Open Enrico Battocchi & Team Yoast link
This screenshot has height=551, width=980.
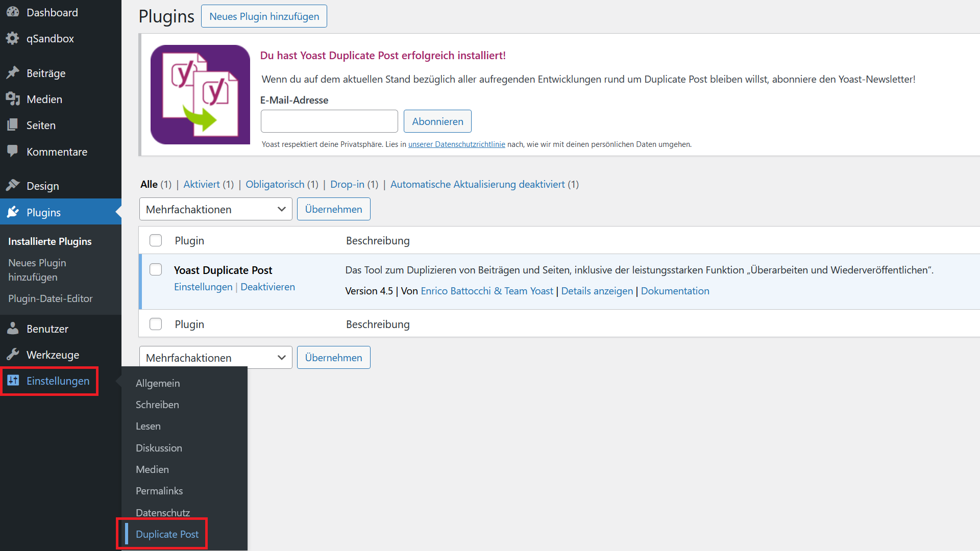click(487, 291)
